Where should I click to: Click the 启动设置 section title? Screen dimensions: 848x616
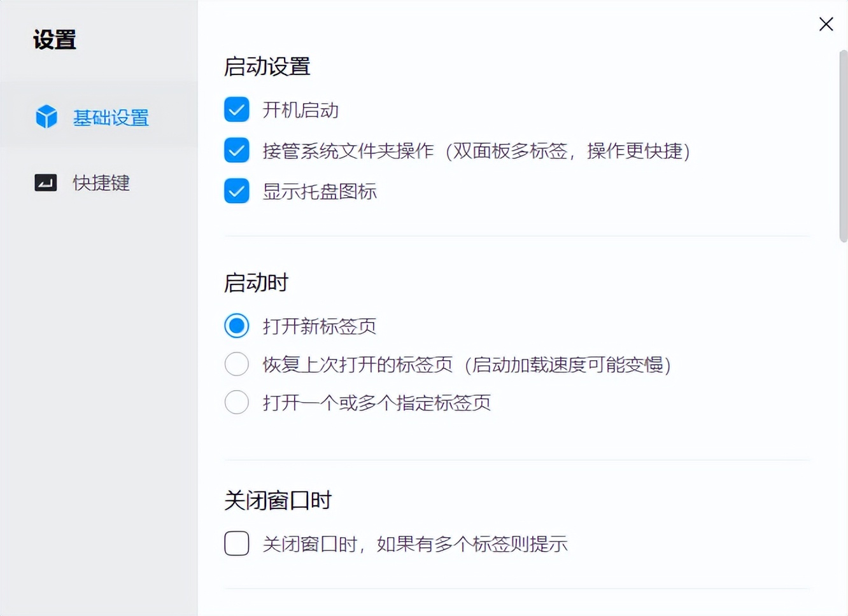tap(267, 66)
